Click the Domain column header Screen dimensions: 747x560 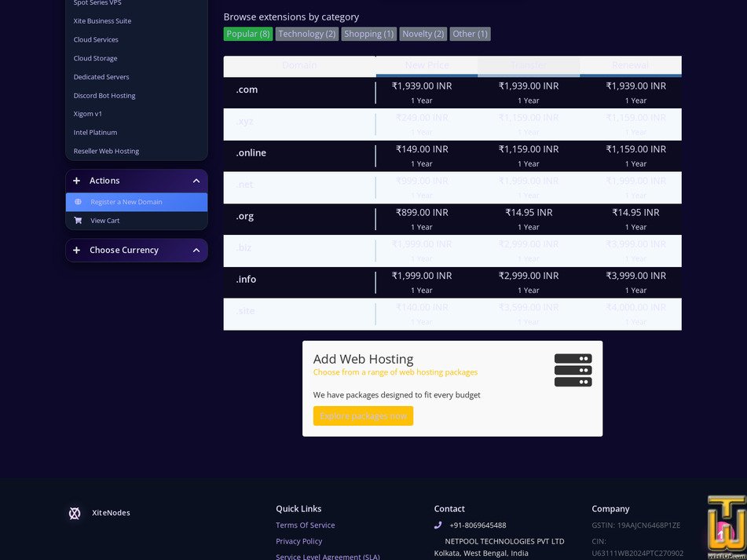[299, 65]
